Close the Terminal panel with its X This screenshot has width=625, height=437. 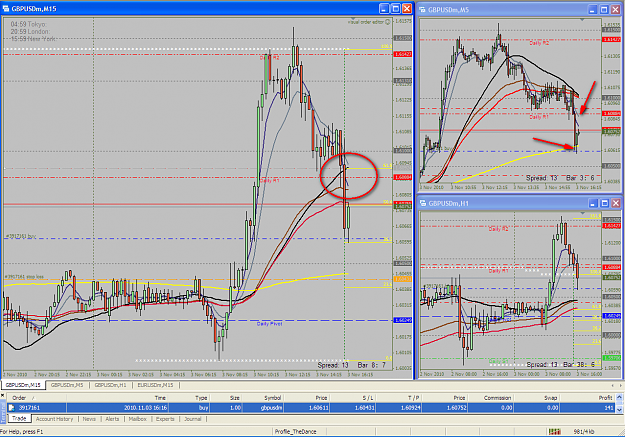tap(2, 395)
